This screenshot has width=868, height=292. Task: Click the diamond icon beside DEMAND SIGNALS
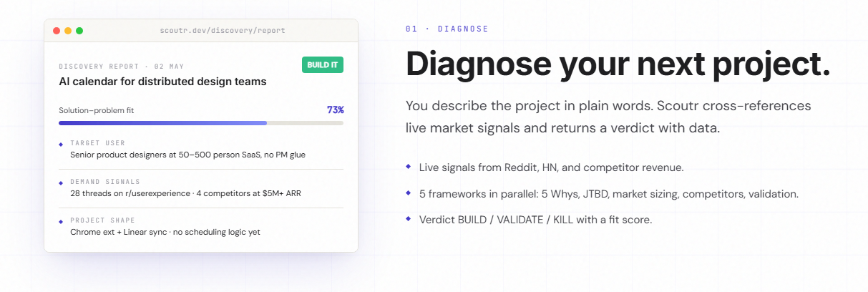(61, 184)
